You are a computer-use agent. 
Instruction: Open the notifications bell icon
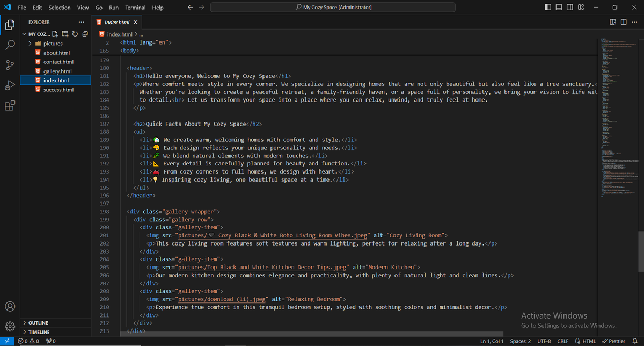[x=636, y=341]
